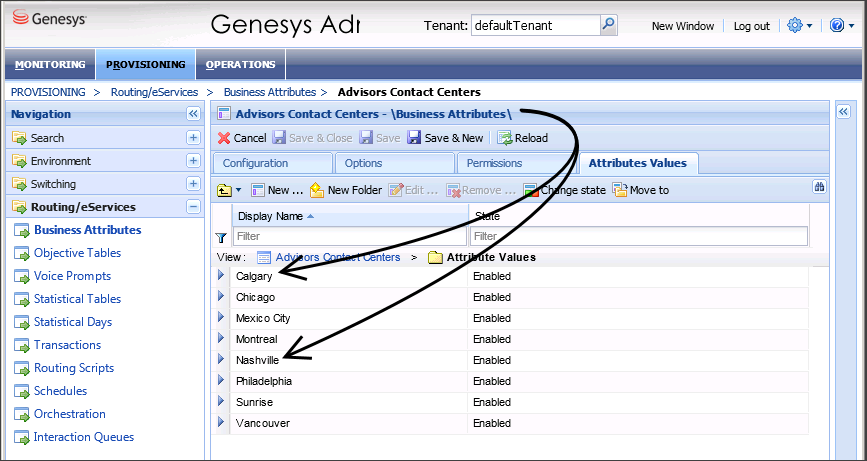Expand the Search navigation section

point(193,138)
